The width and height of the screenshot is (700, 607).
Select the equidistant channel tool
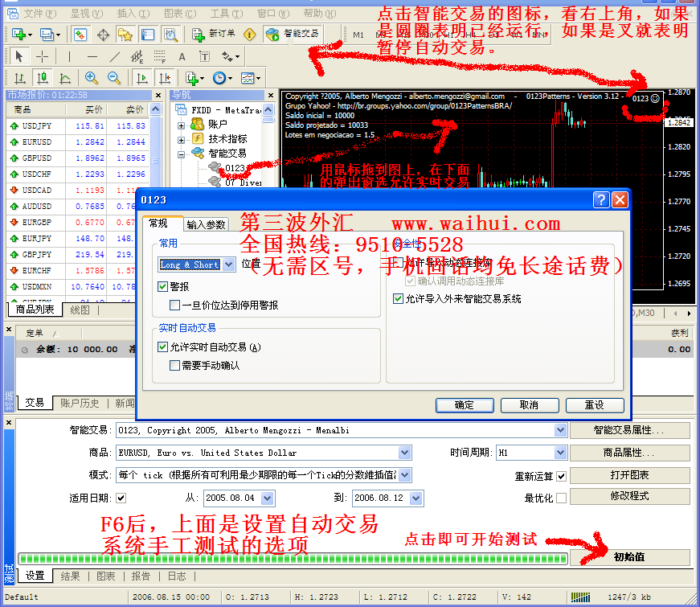[137, 57]
